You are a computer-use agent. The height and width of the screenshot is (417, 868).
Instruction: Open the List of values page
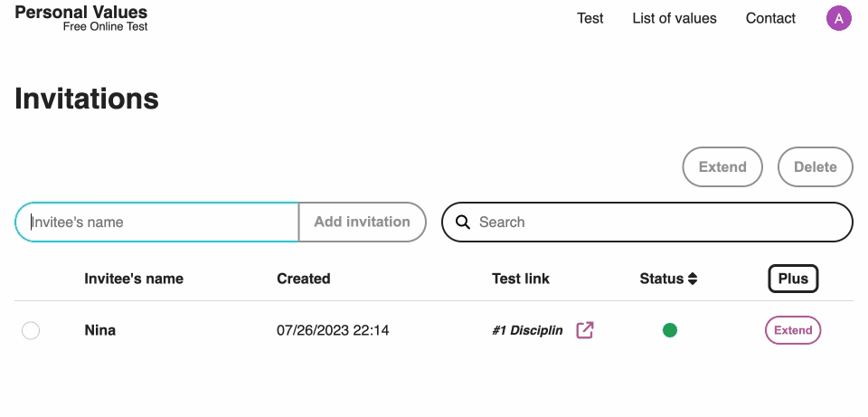[675, 18]
